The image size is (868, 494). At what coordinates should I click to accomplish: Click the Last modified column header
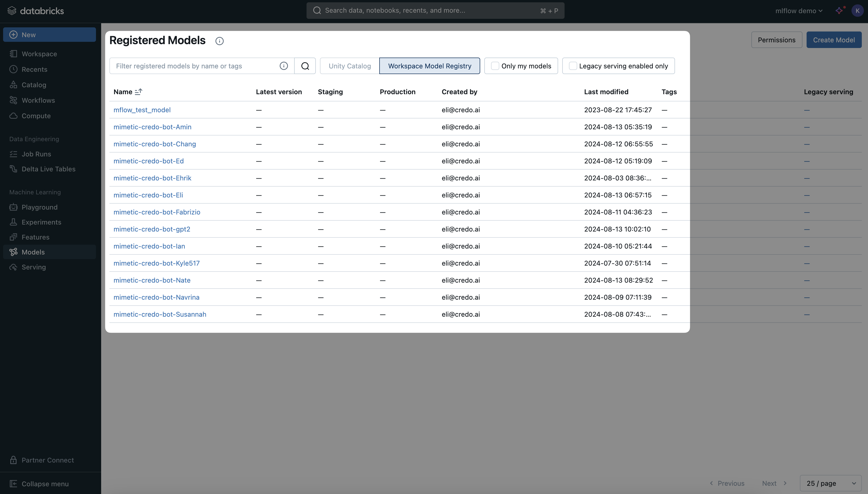coord(606,92)
